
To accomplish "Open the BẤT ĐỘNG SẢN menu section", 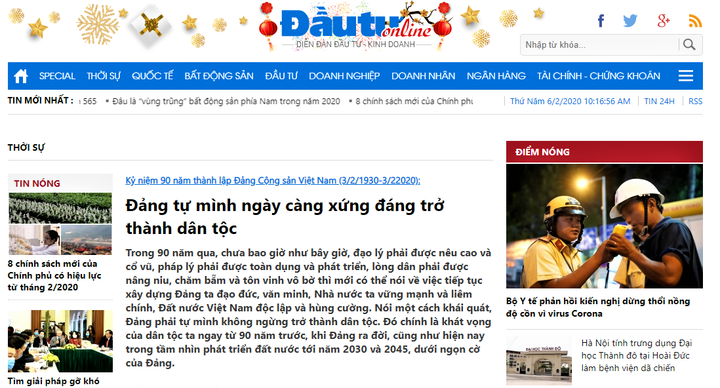I will point(219,76).
